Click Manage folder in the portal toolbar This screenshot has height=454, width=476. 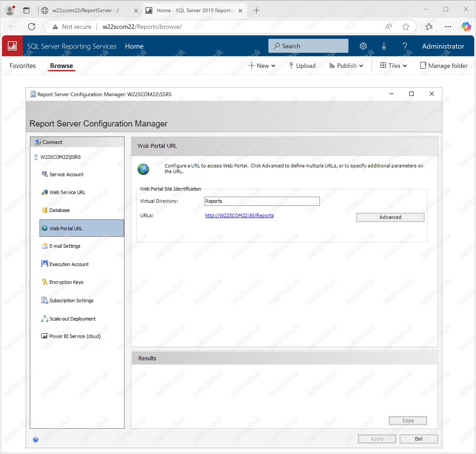(x=444, y=66)
